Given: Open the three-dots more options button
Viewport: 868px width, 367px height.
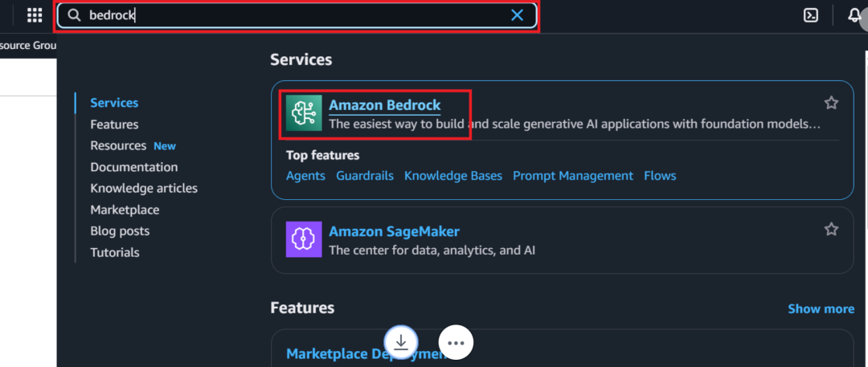Looking at the screenshot, I should (x=457, y=343).
